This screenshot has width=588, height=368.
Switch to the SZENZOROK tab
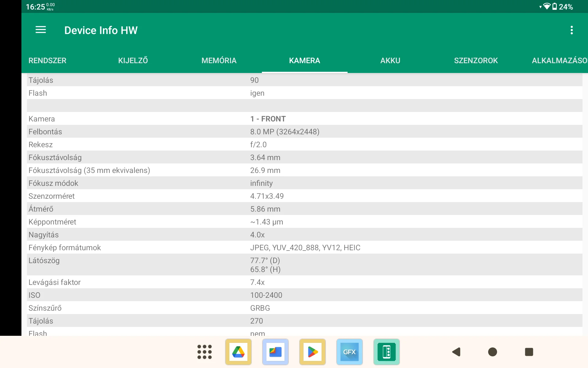coord(476,60)
